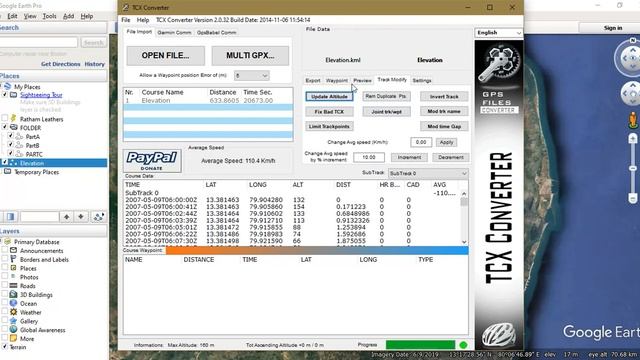This screenshot has width=640, height=360.
Task: Click the percent increment 10.00 field
Action: pyautogui.click(x=369, y=157)
